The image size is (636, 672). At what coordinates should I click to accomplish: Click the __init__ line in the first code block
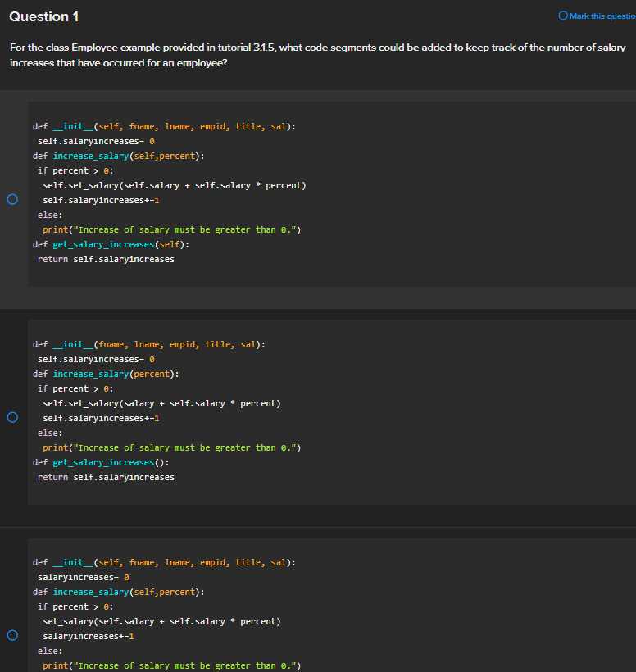click(x=164, y=125)
